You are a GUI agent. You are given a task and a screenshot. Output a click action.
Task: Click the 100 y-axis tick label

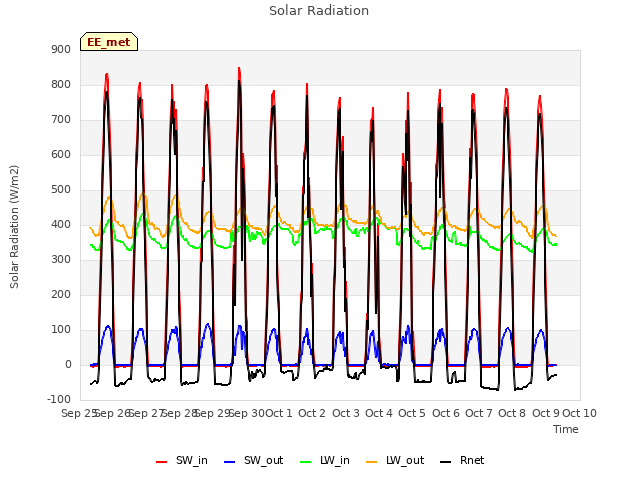click(61, 329)
